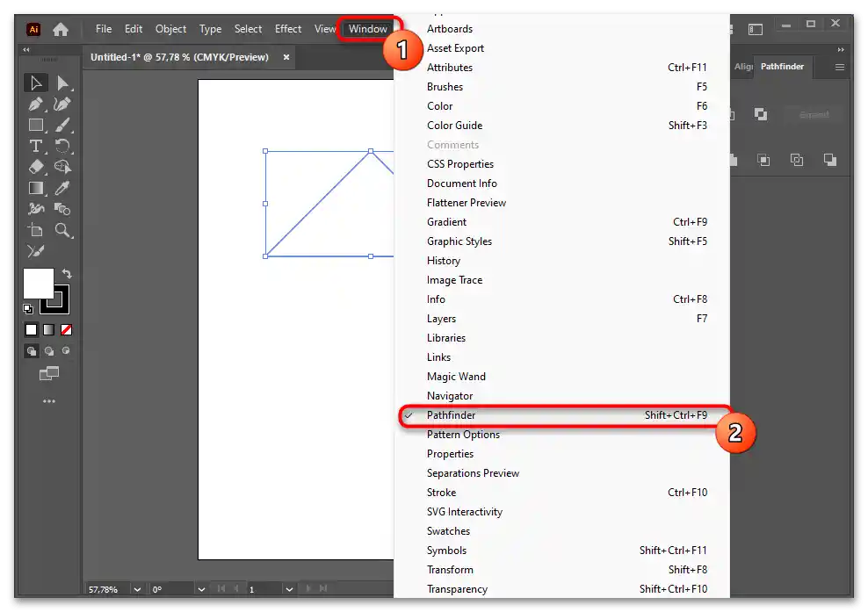Image resolution: width=868 pixels, height=612 pixels.
Task: Select the Zoom magnifier tool
Action: [x=62, y=230]
